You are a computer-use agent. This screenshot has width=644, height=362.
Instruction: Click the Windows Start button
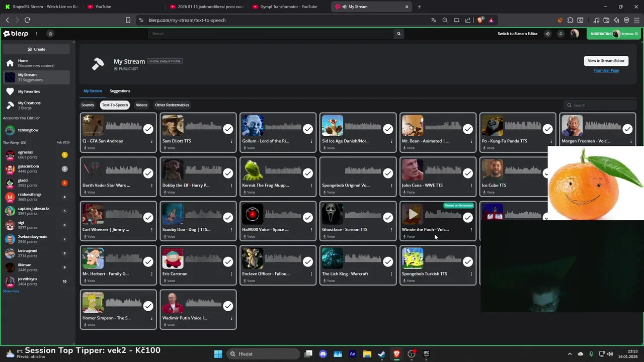[x=218, y=354]
